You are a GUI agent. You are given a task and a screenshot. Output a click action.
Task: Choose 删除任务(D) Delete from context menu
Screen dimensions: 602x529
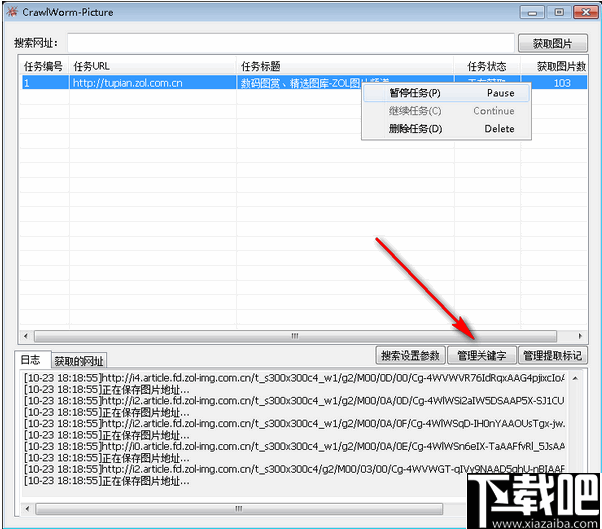point(447,129)
